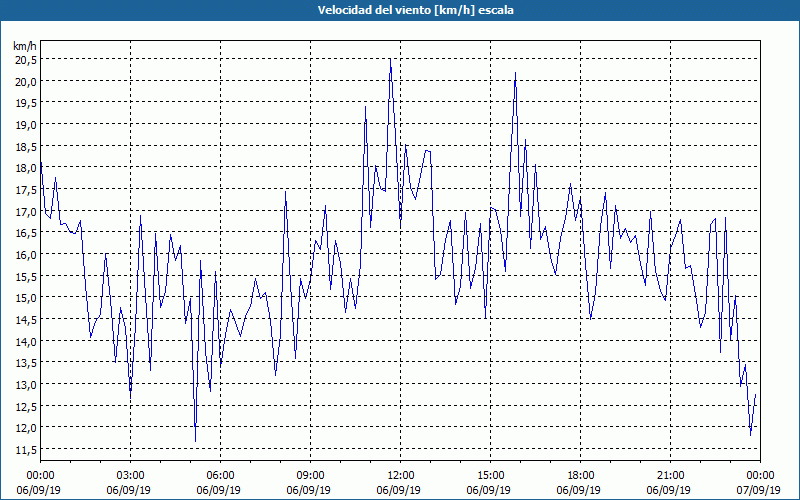Click the 20,0 y-axis value
The width and height of the screenshot is (800, 500).
(27, 82)
